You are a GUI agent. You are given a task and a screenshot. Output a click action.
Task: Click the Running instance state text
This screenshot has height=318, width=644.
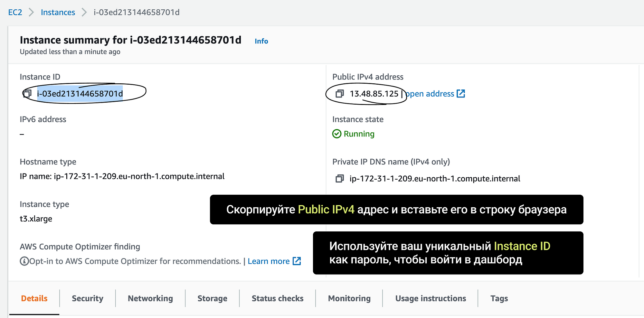coord(359,134)
